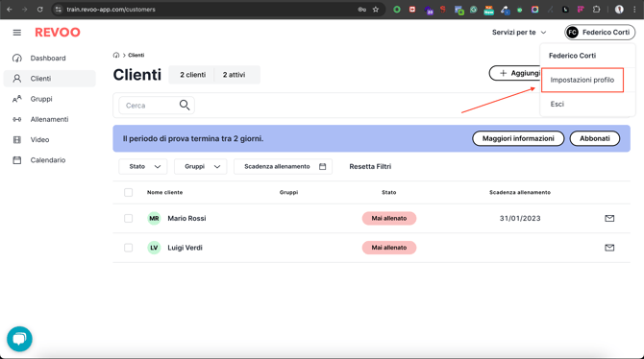Click the Abbonati button

point(594,138)
